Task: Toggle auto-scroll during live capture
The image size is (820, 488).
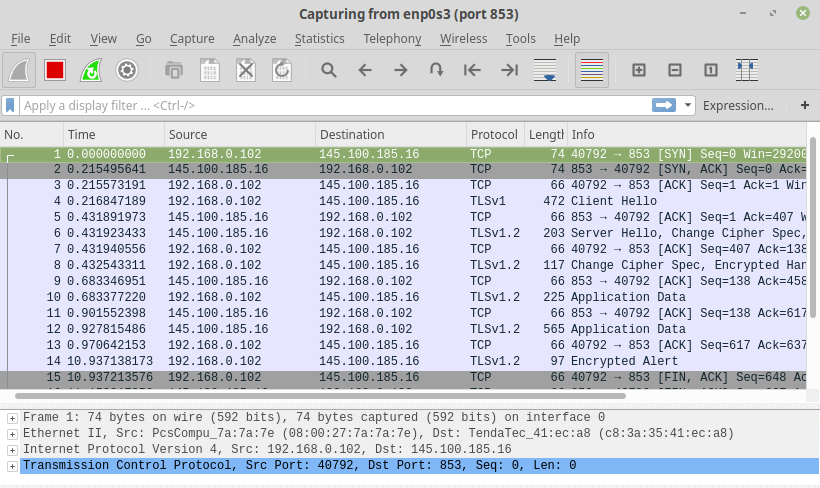Action: [x=545, y=70]
